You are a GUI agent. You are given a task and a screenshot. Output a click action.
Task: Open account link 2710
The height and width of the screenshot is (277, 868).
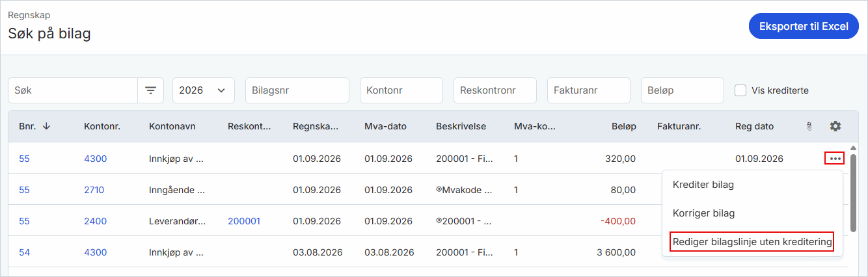tap(94, 190)
